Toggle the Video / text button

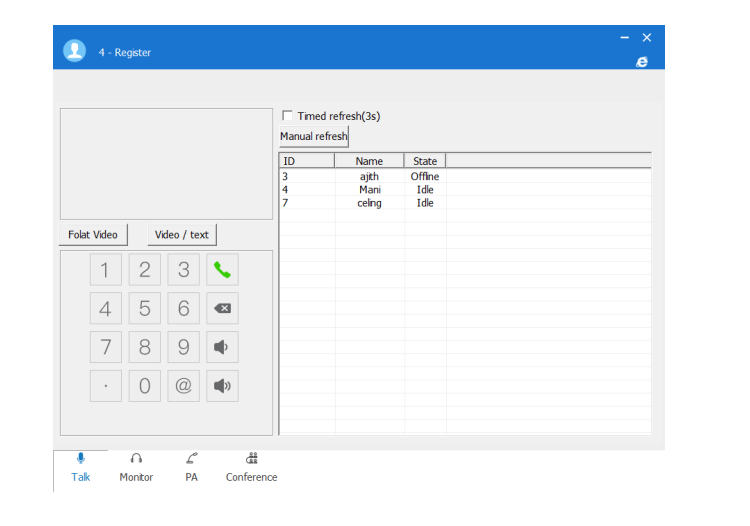click(x=182, y=235)
